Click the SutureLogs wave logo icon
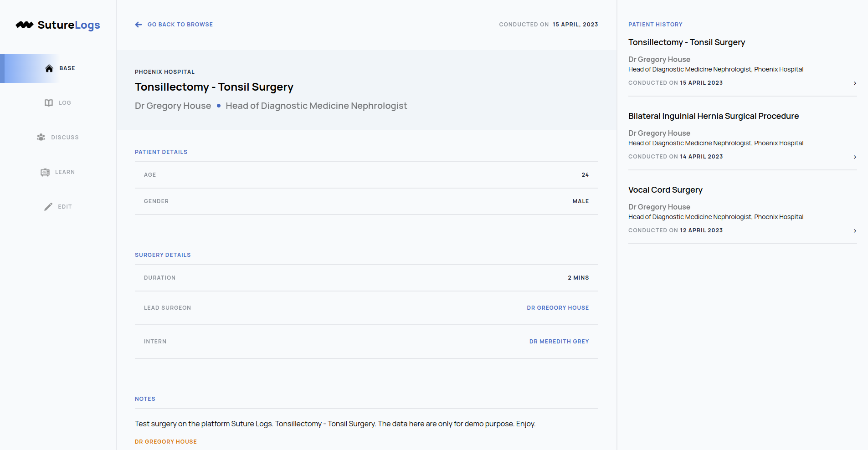 (25, 25)
